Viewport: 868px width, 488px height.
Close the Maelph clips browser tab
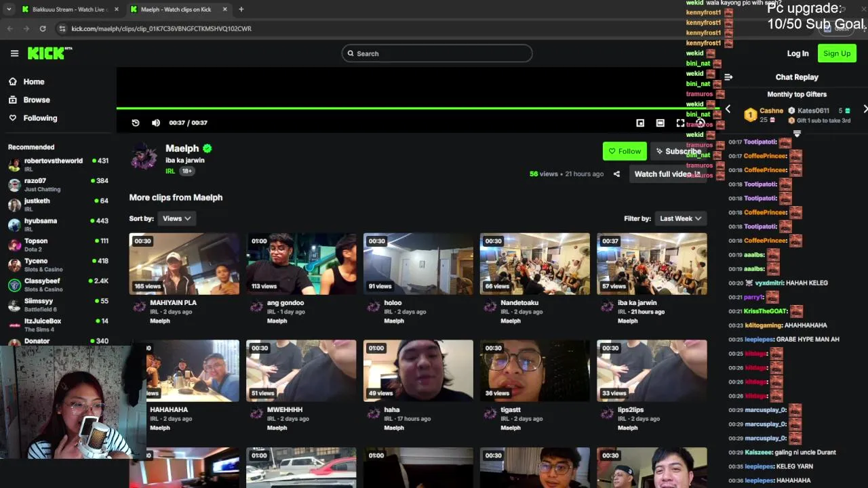point(224,9)
